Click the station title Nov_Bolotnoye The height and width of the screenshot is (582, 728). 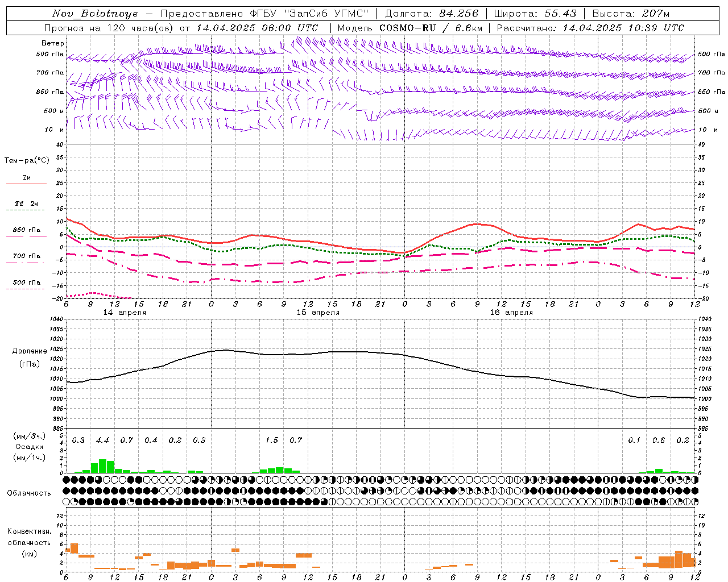(x=95, y=14)
